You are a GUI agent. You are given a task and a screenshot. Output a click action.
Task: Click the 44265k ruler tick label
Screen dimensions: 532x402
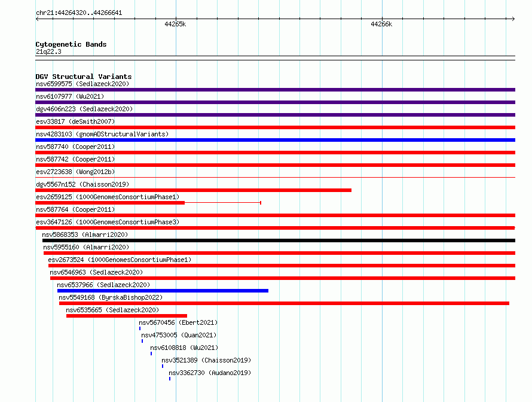click(175, 24)
